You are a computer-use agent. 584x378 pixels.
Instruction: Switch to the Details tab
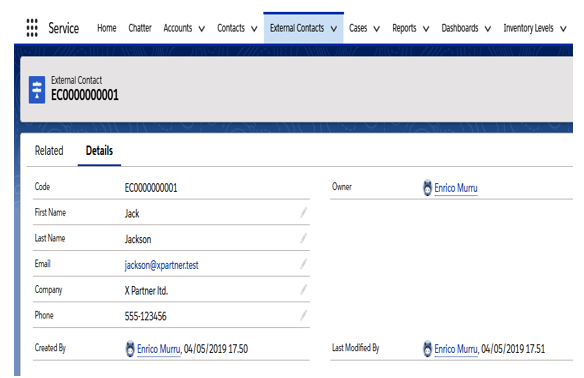(99, 150)
